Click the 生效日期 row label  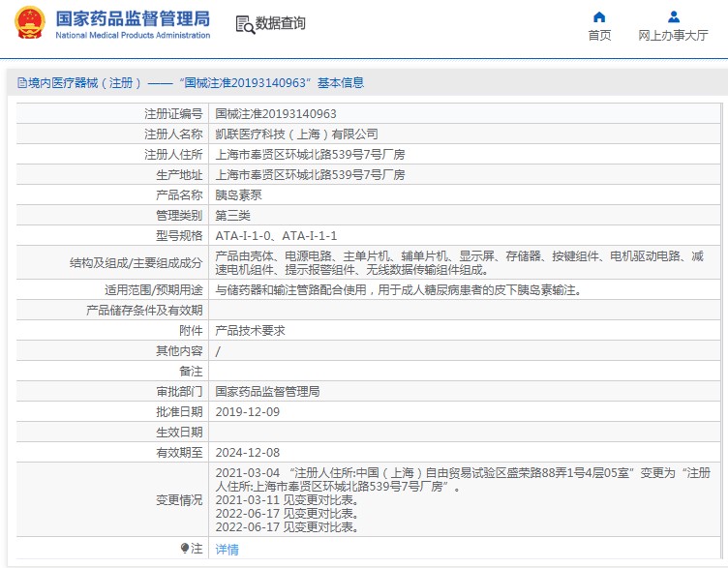[179, 433]
